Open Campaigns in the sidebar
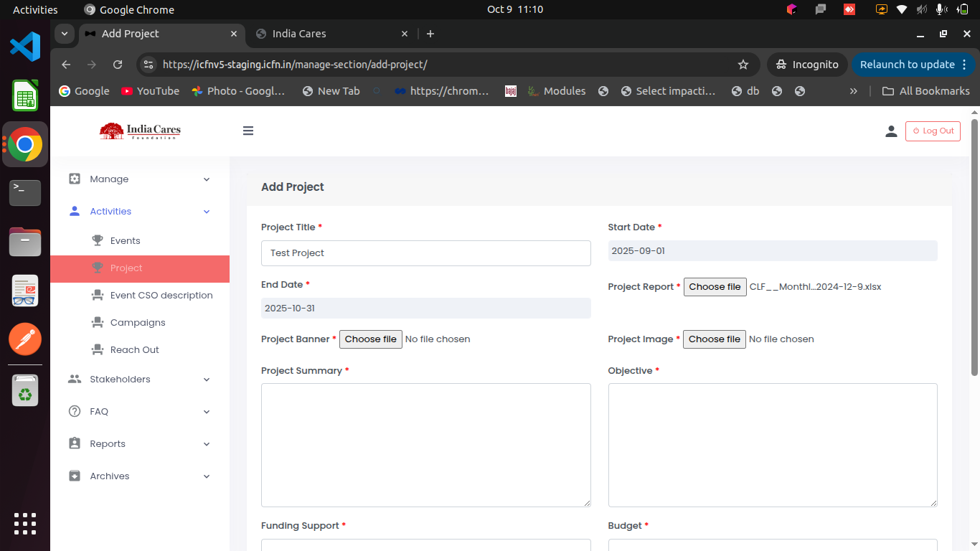980x551 pixels. pos(138,323)
